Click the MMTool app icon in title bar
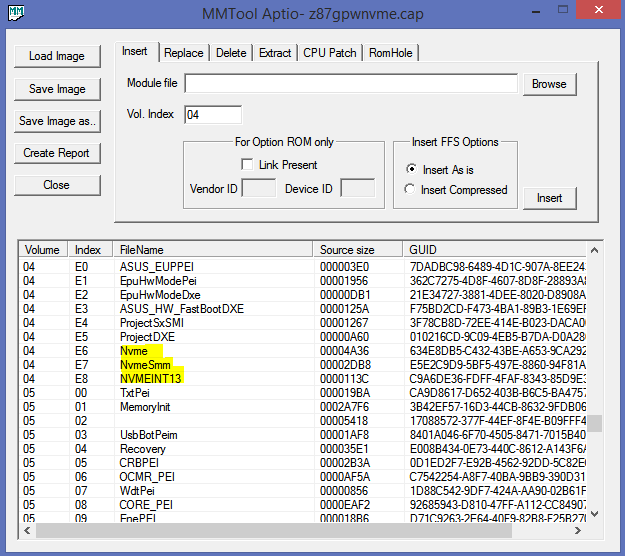Viewport: 625px width, 556px height. point(16,13)
